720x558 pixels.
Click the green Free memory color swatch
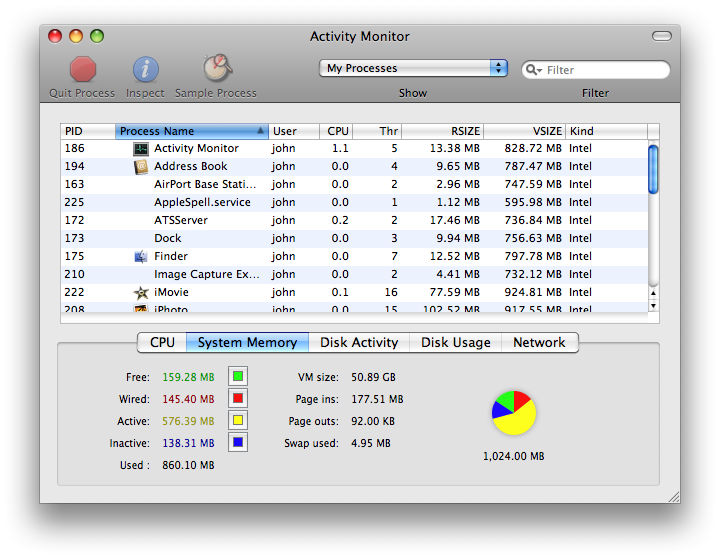[238, 377]
